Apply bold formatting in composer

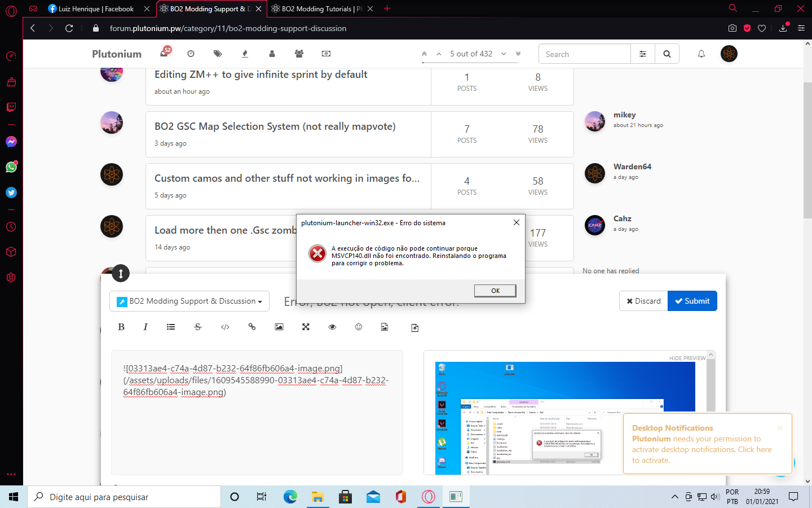[x=121, y=327]
